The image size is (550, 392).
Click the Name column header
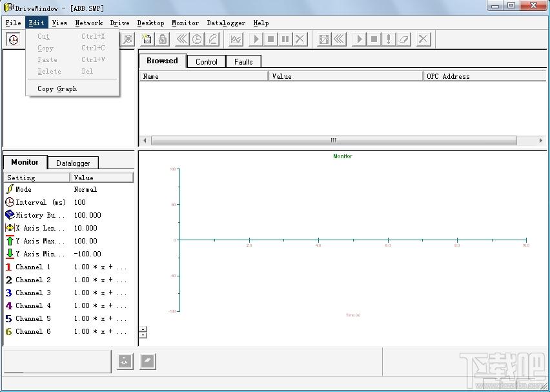coord(204,76)
